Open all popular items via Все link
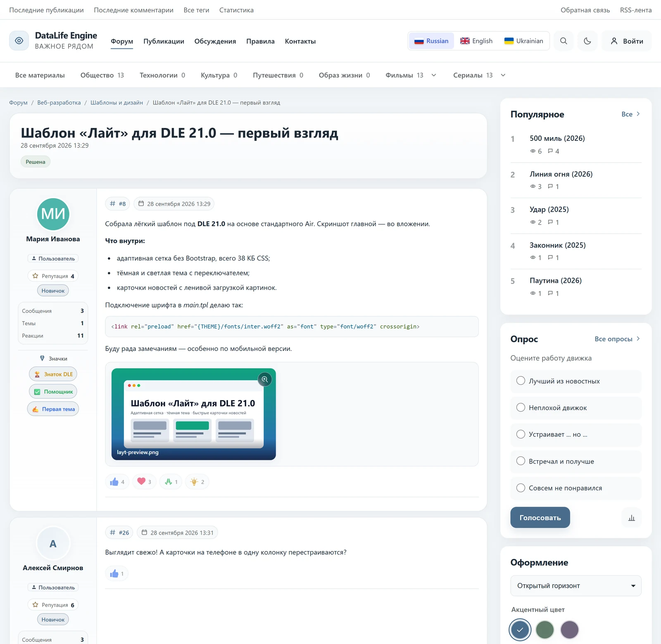Viewport: 661px width, 644px height. click(631, 114)
